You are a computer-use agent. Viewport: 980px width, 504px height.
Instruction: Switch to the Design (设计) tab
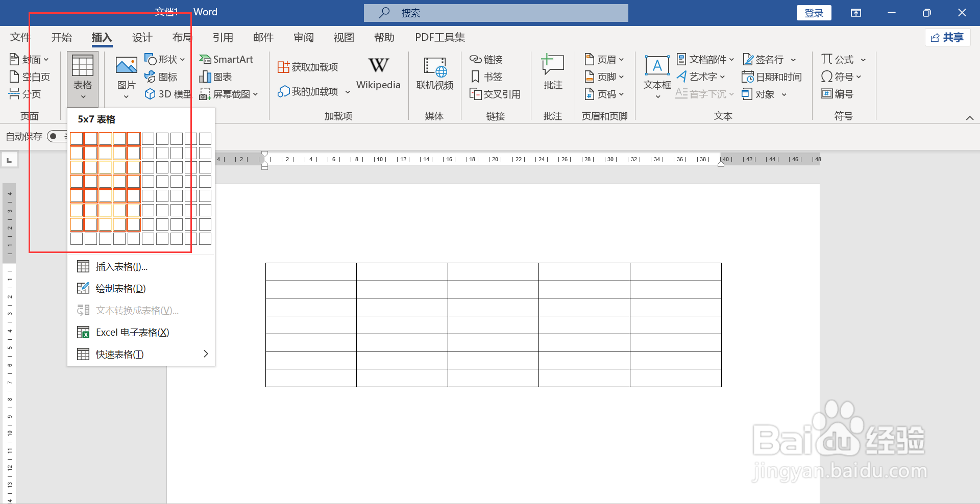click(142, 37)
